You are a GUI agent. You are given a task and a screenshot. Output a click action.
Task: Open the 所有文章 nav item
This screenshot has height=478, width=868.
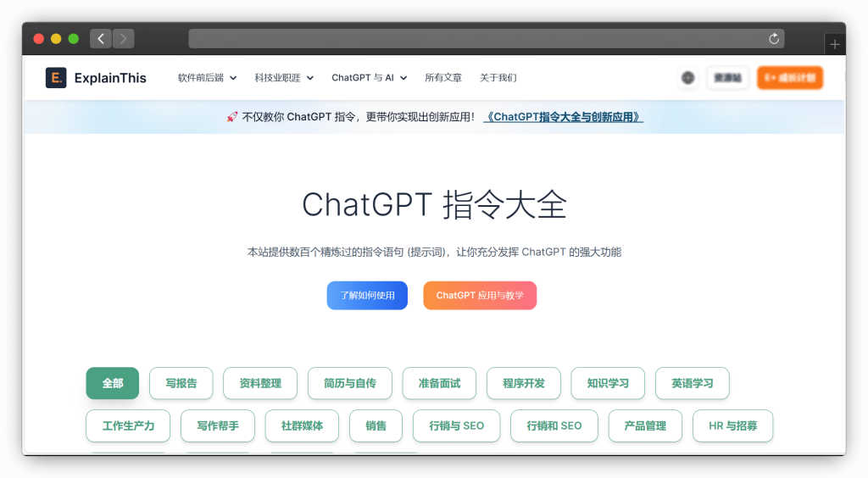tap(442, 78)
